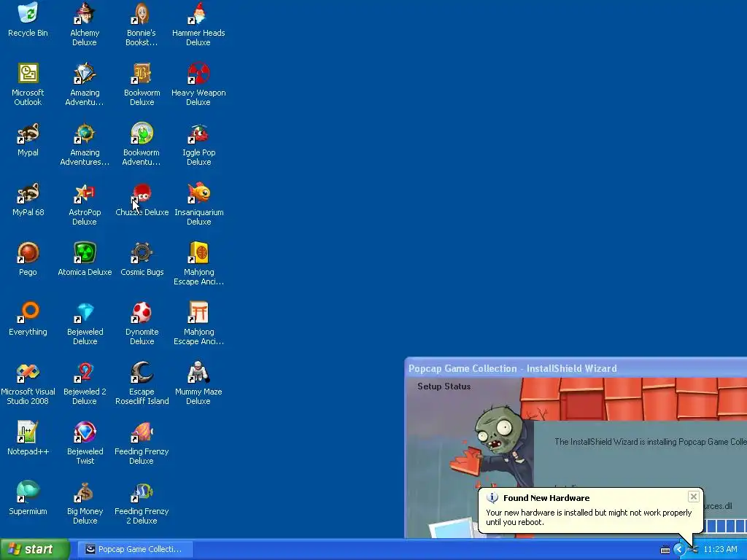Select Escape Rosecliff Island icon
Image resolution: width=747 pixels, height=560 pixels.
(x=142, y=373)
